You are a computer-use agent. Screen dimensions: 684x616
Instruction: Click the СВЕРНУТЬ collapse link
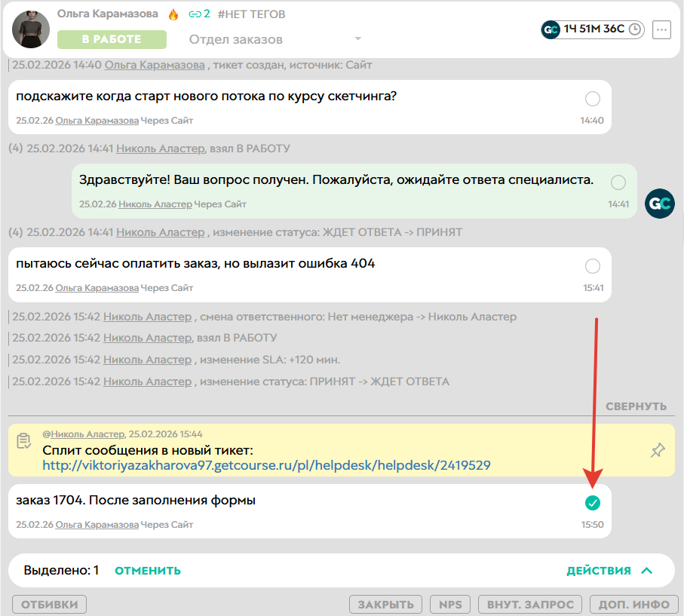tap(636, 406)
